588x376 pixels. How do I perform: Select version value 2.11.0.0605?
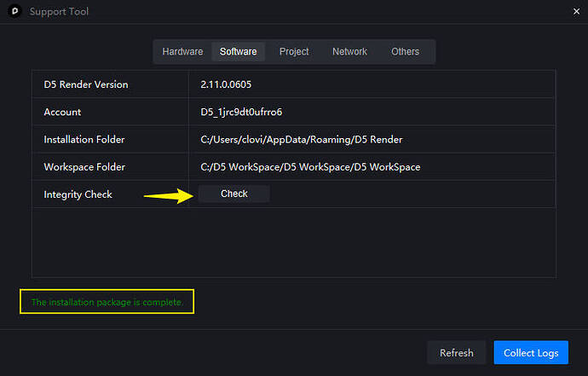226,84
